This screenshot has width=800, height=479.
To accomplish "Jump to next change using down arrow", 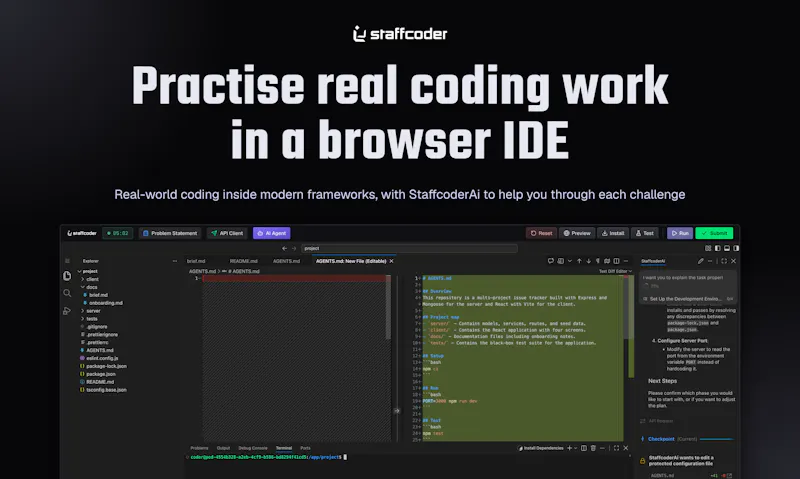I will coord(588,261).
